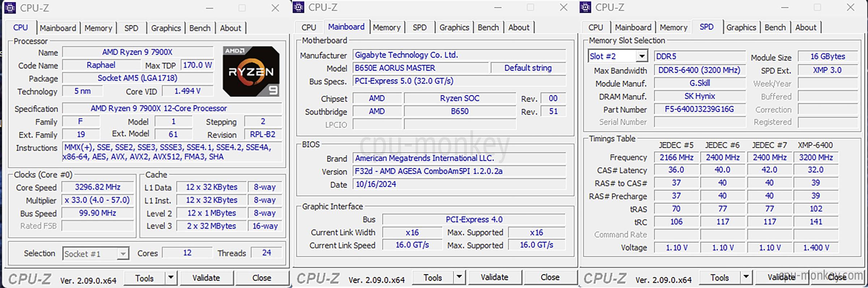868x288 pixels.
Task: Click the Core VID value 1.494 V
Action: (187, 91)
